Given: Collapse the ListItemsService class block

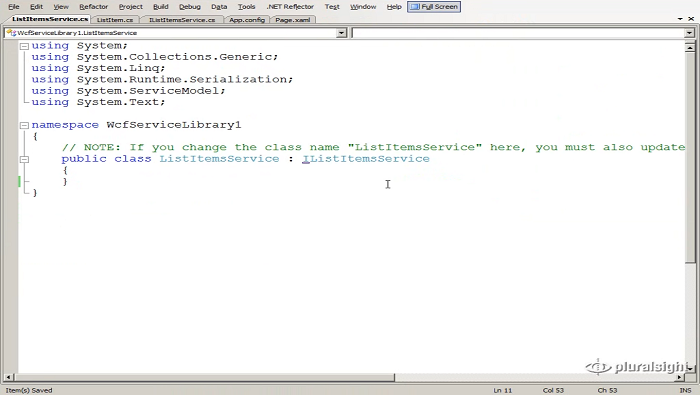Looking at the screenshot, I should pyautogui.click(x=25, y=159).
